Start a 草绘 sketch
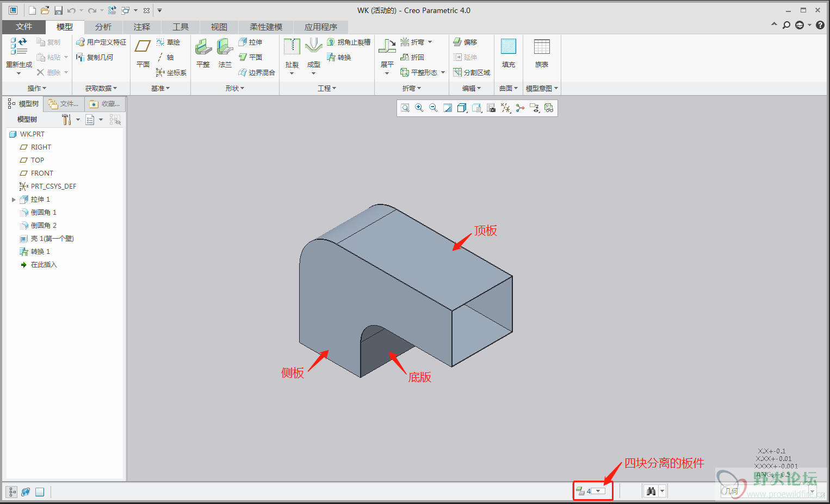830x504 pixels. click(x=168, y=42)
